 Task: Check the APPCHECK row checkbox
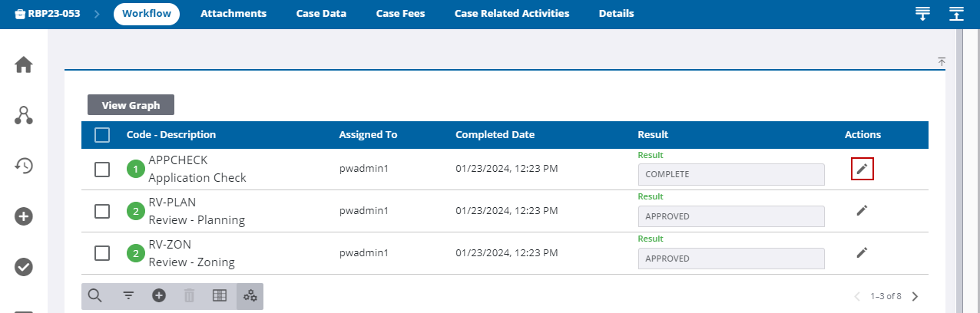(102, 170)
